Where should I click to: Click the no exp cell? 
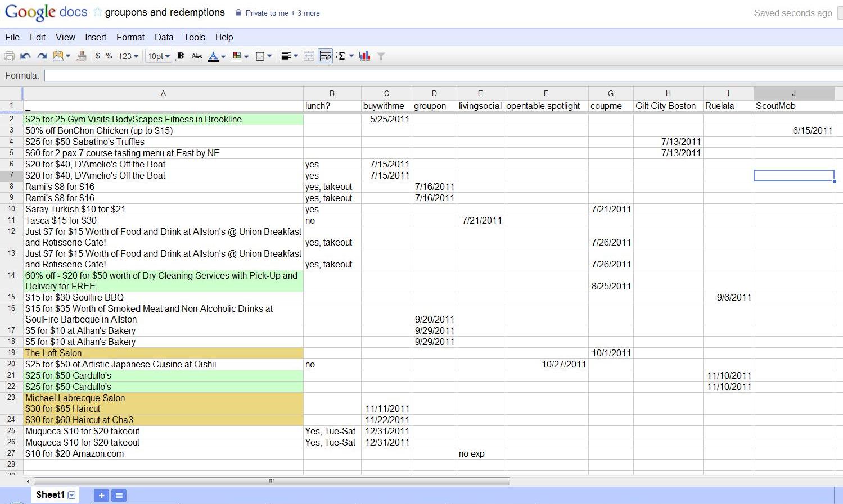480,453
